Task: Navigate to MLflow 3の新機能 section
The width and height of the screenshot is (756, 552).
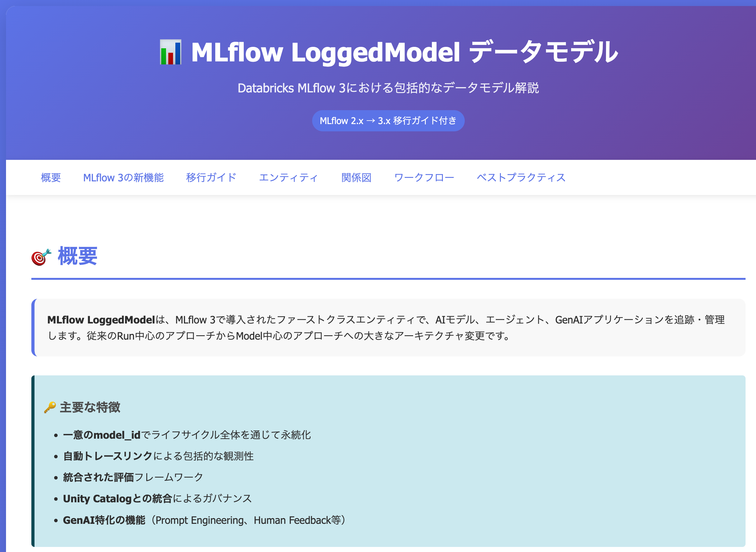Action: pos(124,178)
